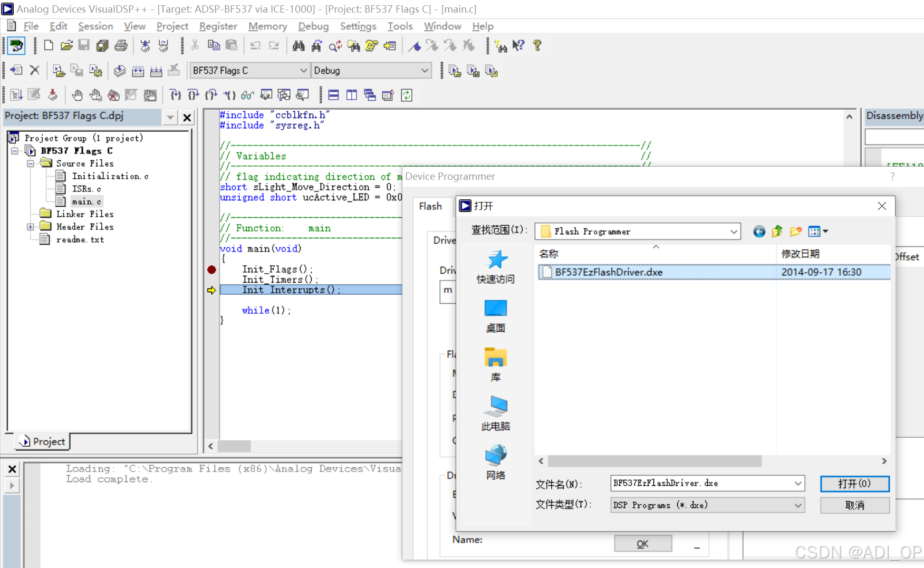The width and height of the screenshot is (924, 568).
Task: Collapse the BF537 Flags C project node
Action: pyautogui.click(x=15, y=151)
